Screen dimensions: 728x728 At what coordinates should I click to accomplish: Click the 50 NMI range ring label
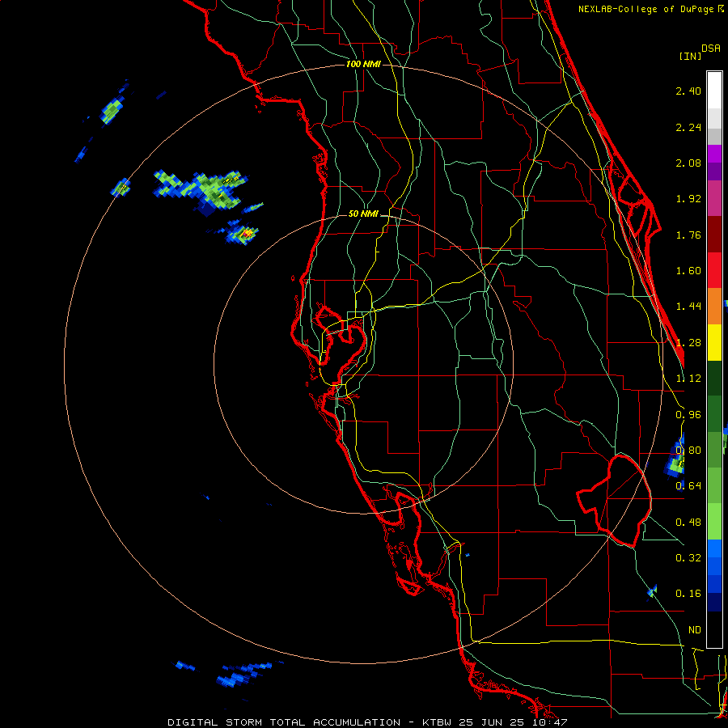(x=363, y=214)
